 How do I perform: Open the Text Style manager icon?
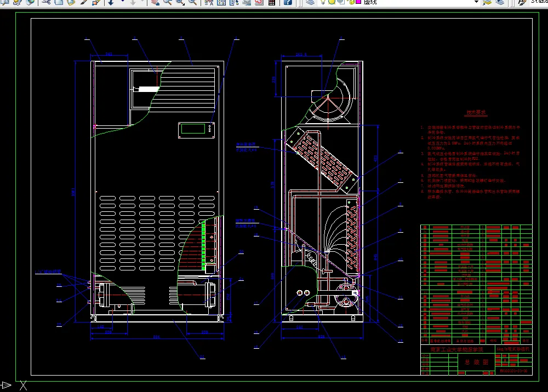[x=522, y=2]
